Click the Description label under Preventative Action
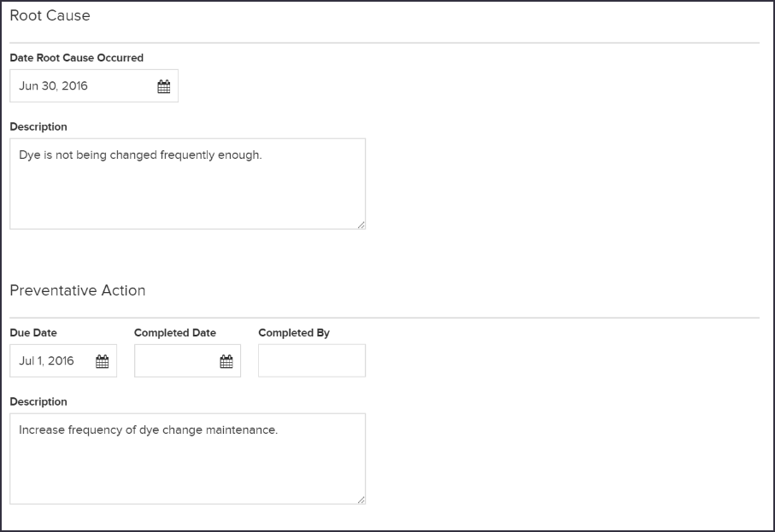The image size is (775, 532). 38,402
